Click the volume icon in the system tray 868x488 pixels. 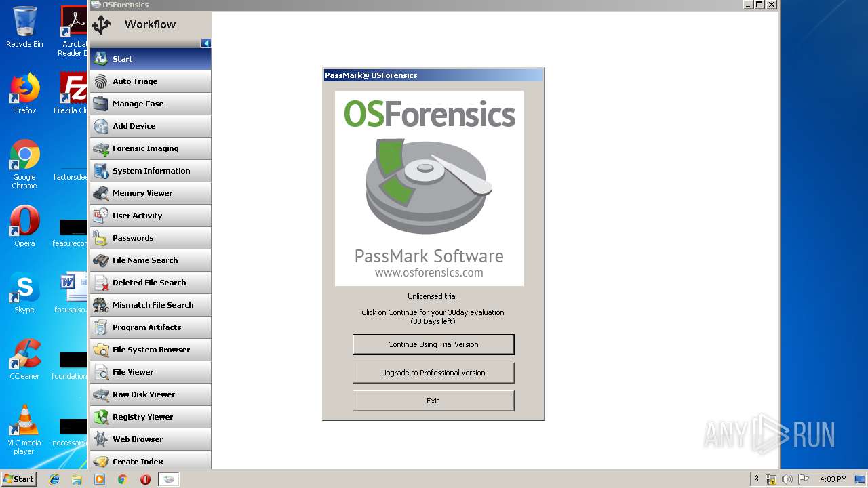787,479
